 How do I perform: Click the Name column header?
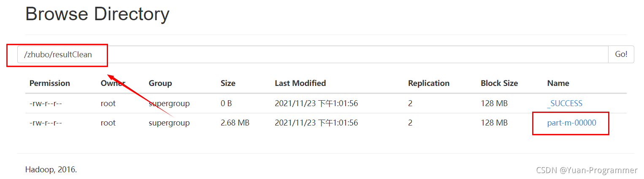tap(558, 83)
